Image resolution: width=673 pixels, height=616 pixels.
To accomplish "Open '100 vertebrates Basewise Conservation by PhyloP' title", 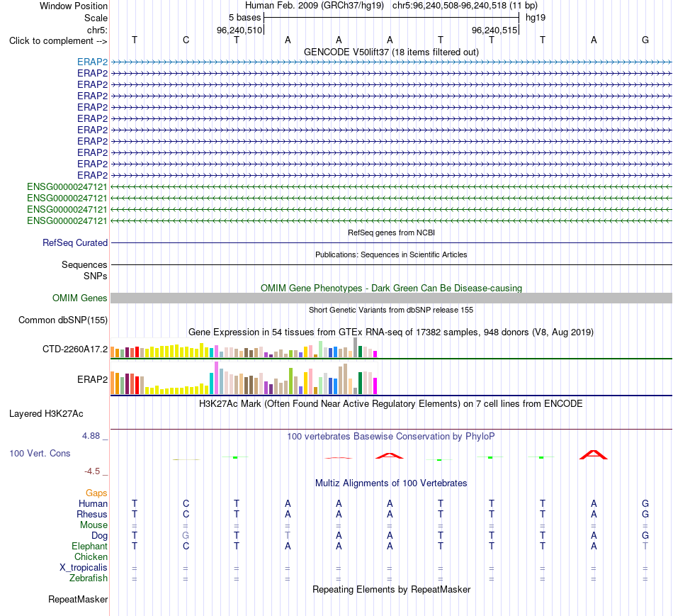I will 391,437.
